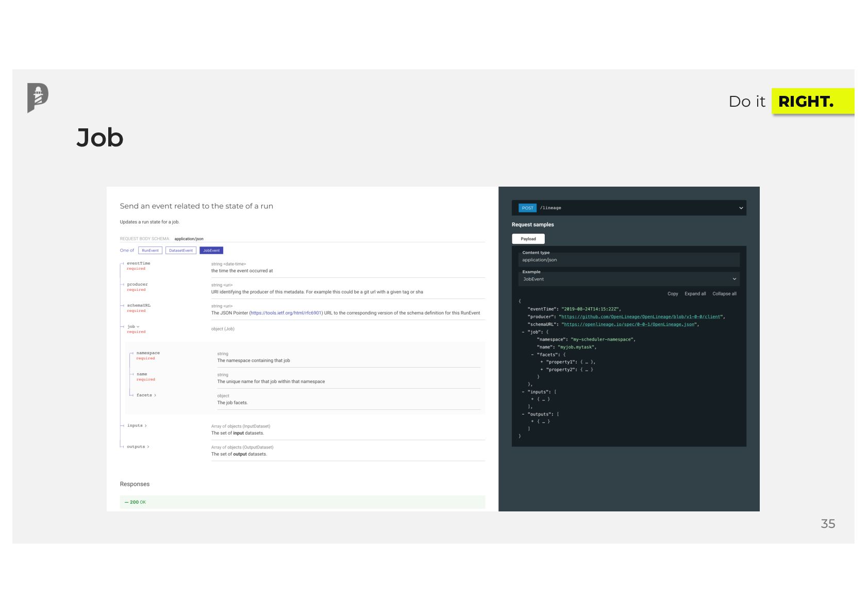Select the DatasetEvent schema option
The height and width of the screenshot is (614, 868).
tap(181, 251)
